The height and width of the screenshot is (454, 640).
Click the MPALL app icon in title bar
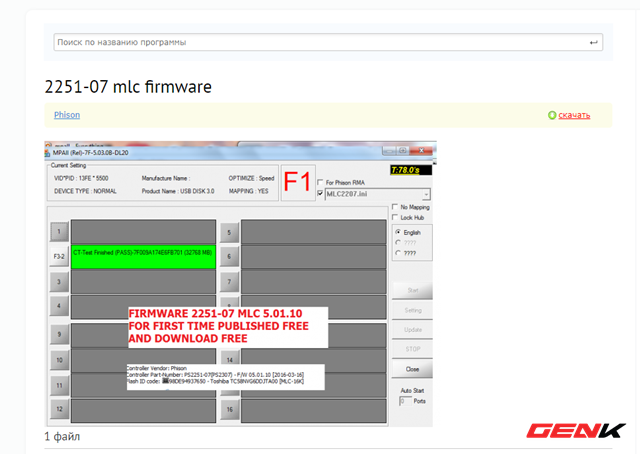[x=47, y=153]
